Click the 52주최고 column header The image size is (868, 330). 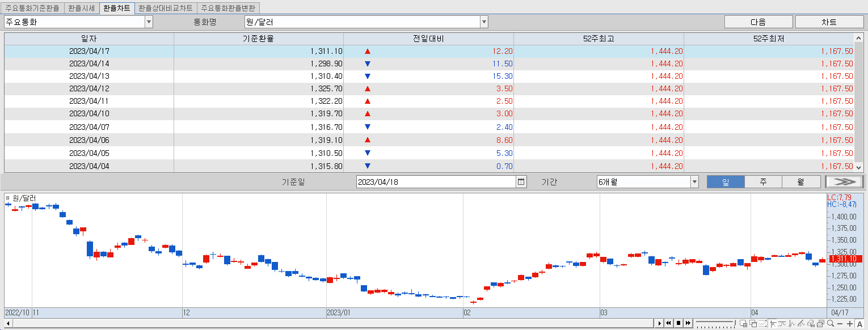tap(599, 39)
